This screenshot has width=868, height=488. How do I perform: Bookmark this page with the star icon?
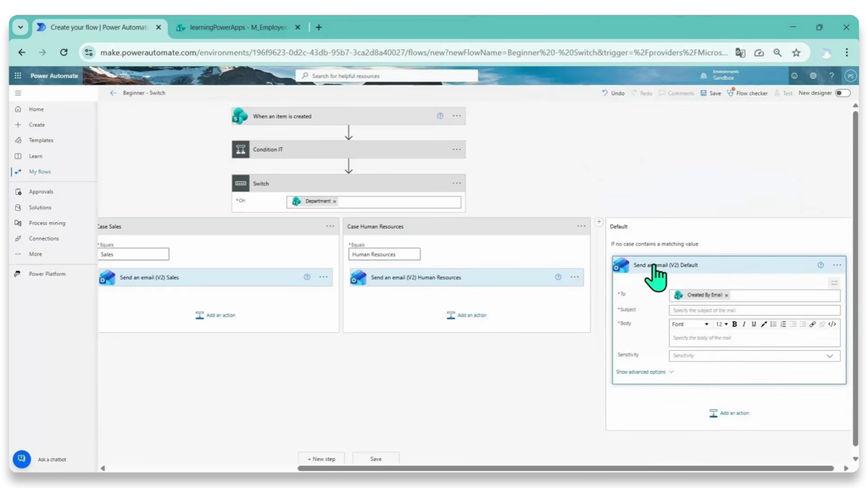(x=796, y=53)
